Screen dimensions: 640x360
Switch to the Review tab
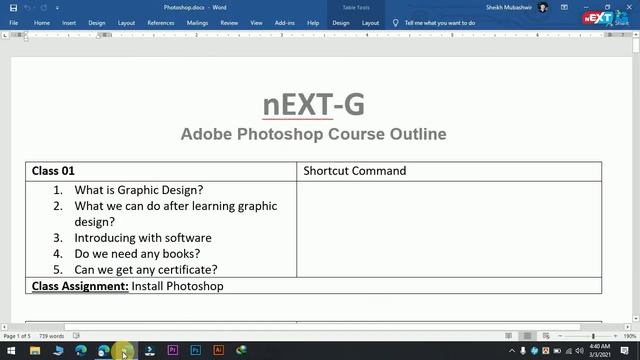(x=229, y=23)
